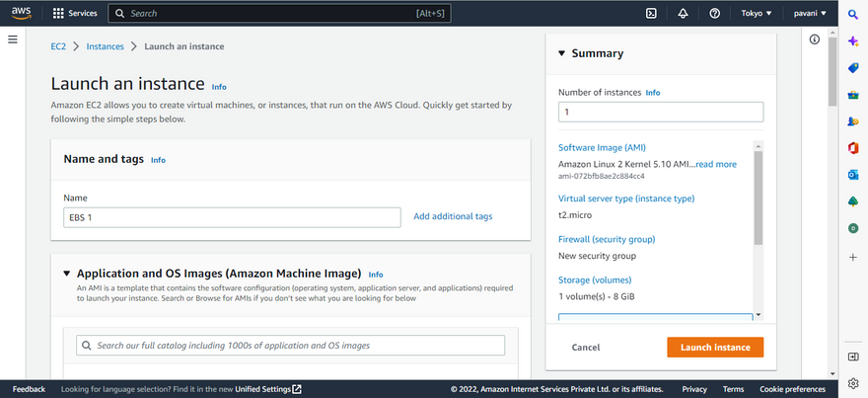Open the notifications bell
This screenshot has width=868, height=398.
[x=683, y=14]
